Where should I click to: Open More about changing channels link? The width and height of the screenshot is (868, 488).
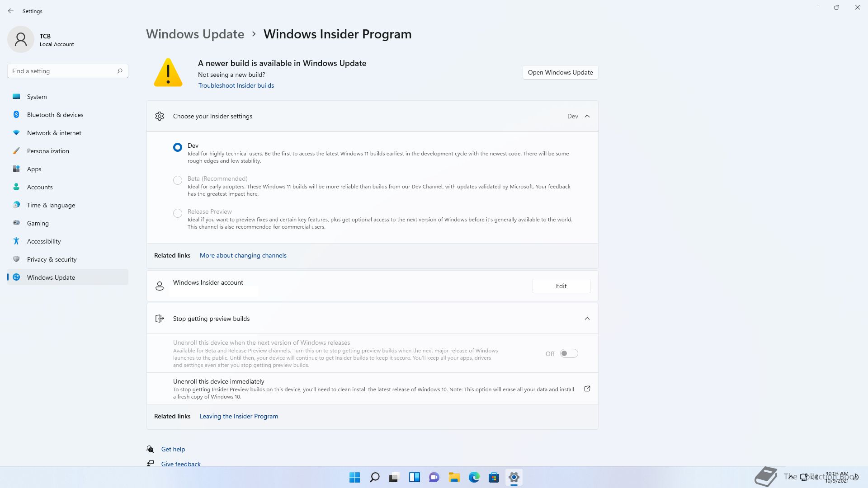click(x=243, y=255)
